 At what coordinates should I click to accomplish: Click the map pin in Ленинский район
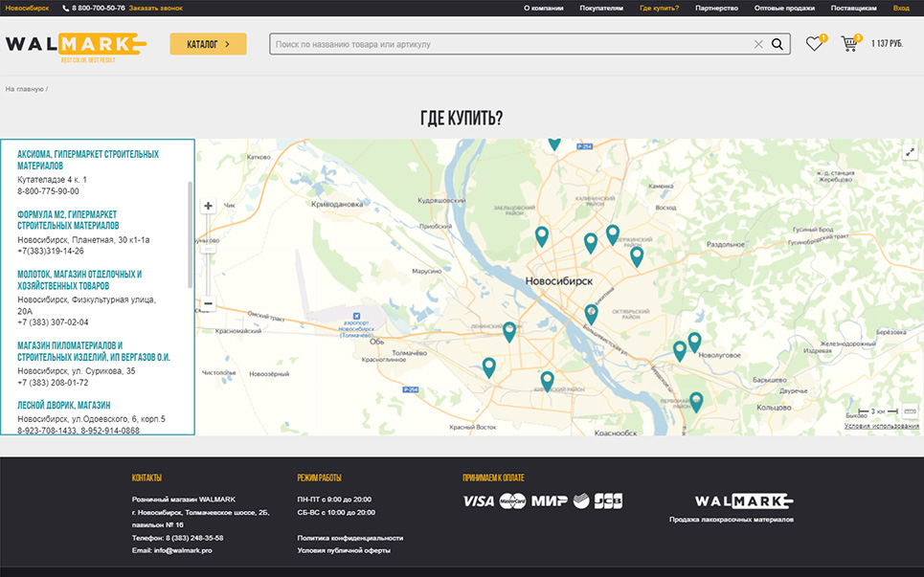coord(509,332)
